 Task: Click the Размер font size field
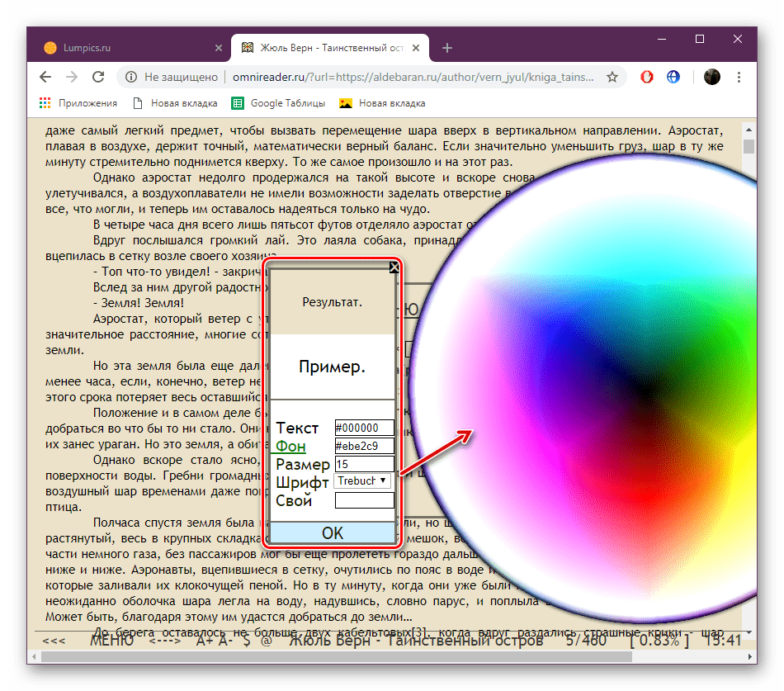(364, 464)
